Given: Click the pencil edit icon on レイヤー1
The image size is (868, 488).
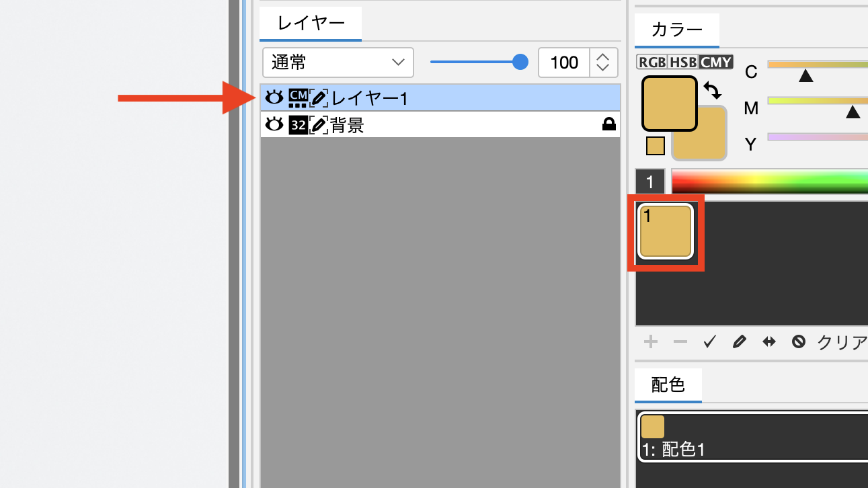Looking at the screenshot, I should point(319,98).
